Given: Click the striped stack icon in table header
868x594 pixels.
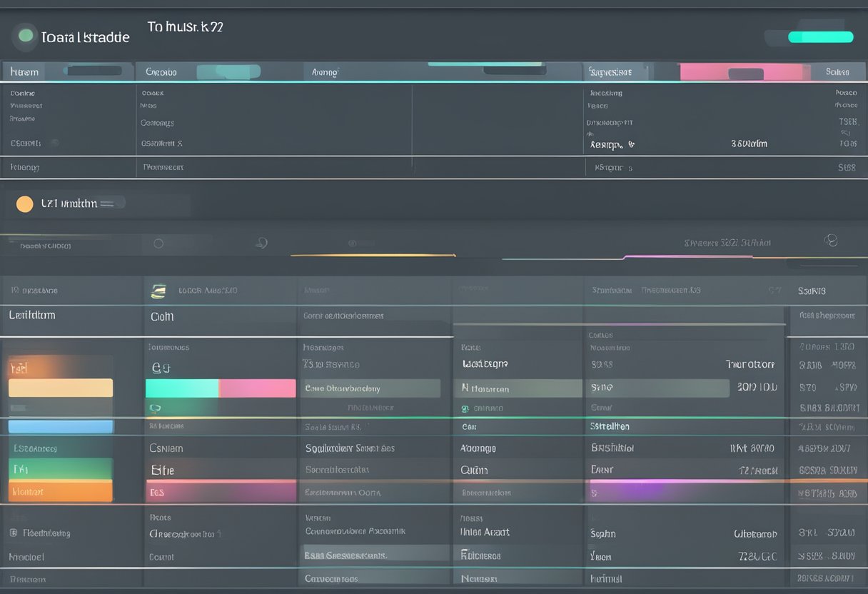Looking at the screenshot, I should pyautogui.click(x=158, y=291).
